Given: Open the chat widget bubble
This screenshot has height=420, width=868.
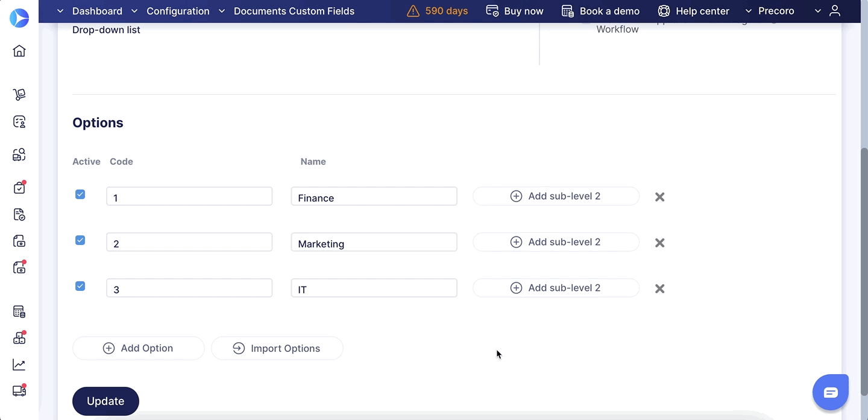Looking at the screenshot, I should (x=831, y=392).
